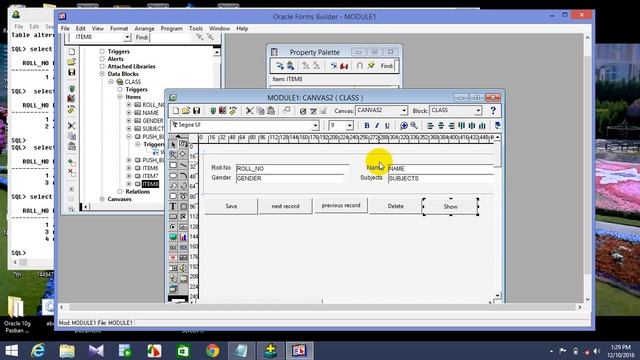Image resolution: width=640 pixels, height=360 pixels.
Task: Open the Block dropdown showing CLASS
Action: [478, 111]
